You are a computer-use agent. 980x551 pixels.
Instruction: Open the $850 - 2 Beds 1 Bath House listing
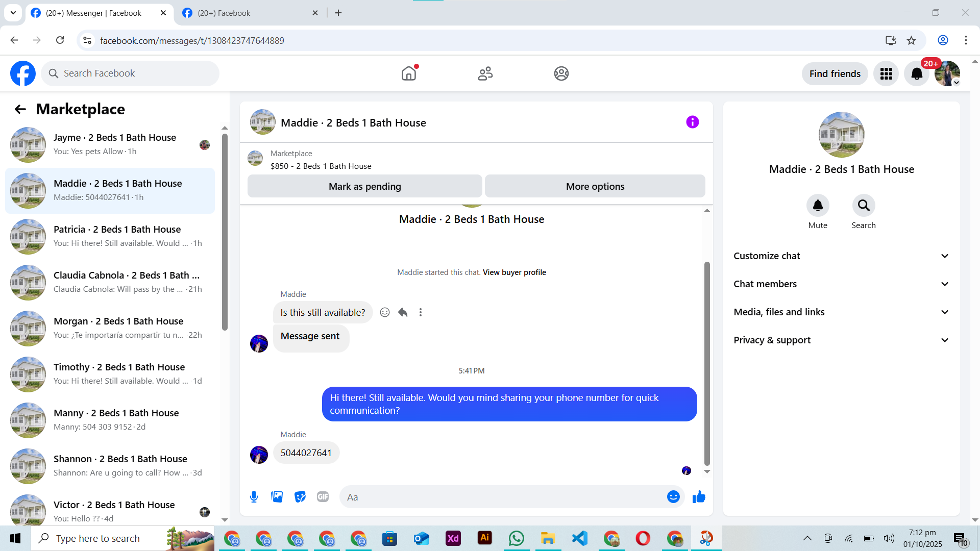pyautogui.click(x=321, y=166)
